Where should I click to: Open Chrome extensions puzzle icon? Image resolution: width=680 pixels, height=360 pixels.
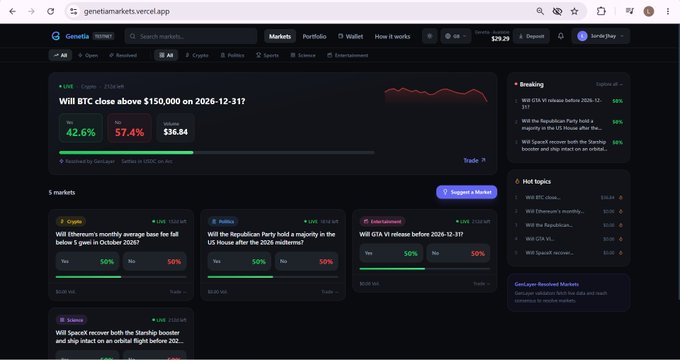(x=601, y=11)
